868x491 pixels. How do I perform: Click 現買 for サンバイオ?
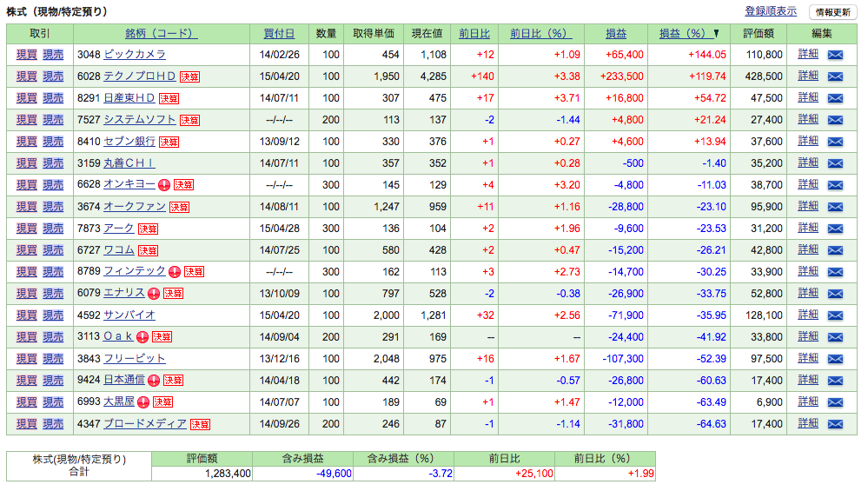click(27, 315)
